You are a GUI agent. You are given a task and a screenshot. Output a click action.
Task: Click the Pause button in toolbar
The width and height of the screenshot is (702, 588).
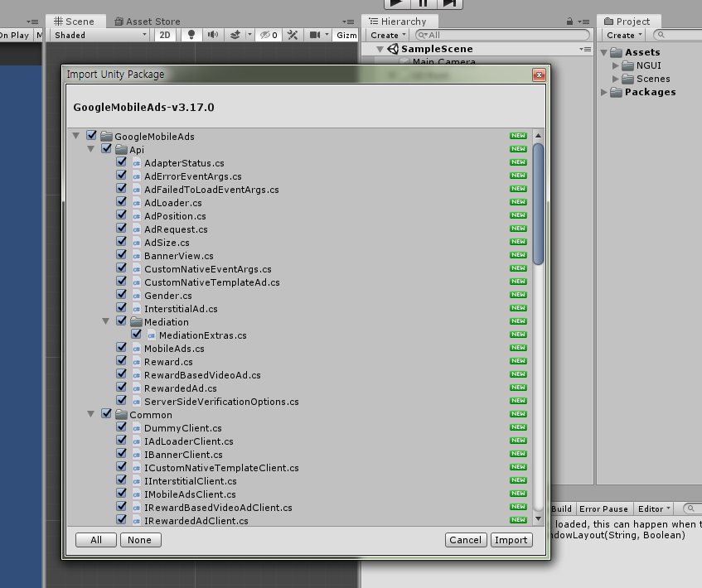pos(423,3)
